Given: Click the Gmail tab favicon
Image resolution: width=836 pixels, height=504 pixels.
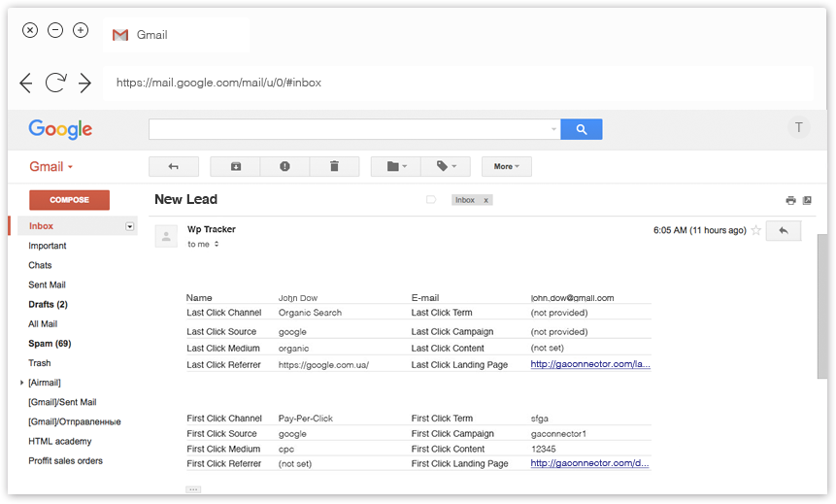Looking at the screenshot, I should coord(120,35).
